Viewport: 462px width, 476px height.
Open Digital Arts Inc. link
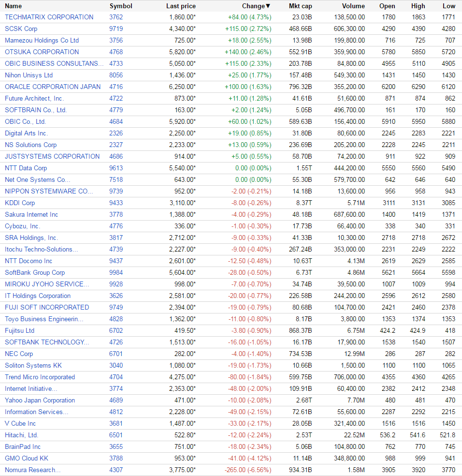click(x=27, y=133)
